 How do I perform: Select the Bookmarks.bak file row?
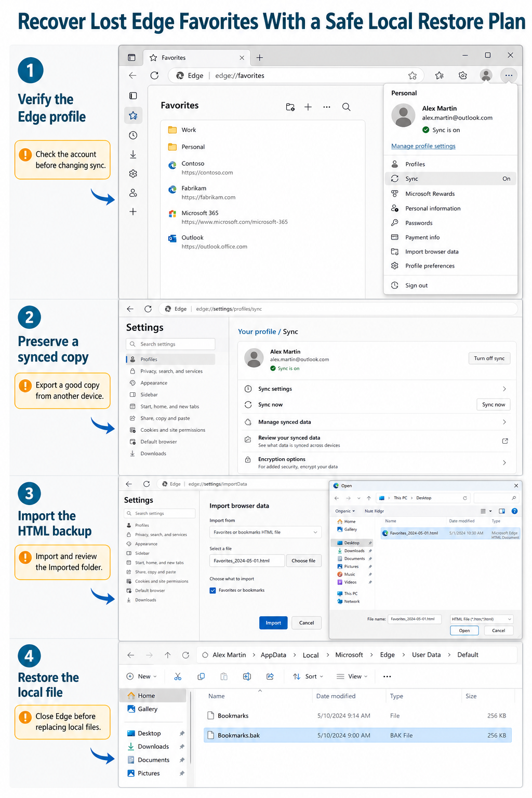click(x=357, y=735)
